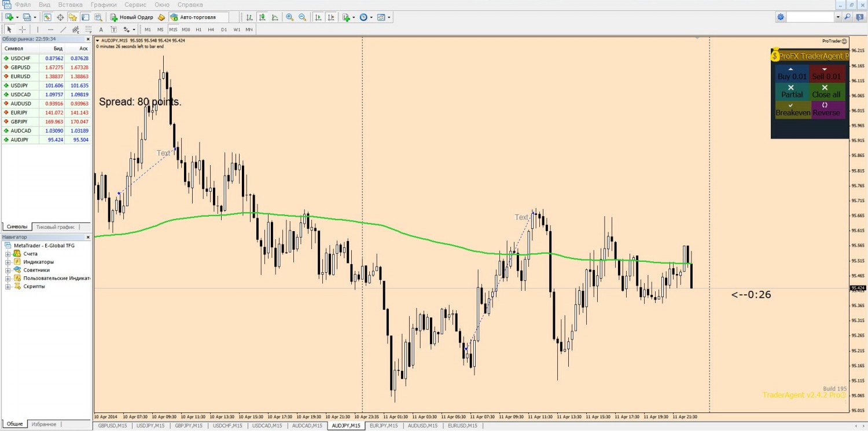Open the Графики menu

point(104,5)
